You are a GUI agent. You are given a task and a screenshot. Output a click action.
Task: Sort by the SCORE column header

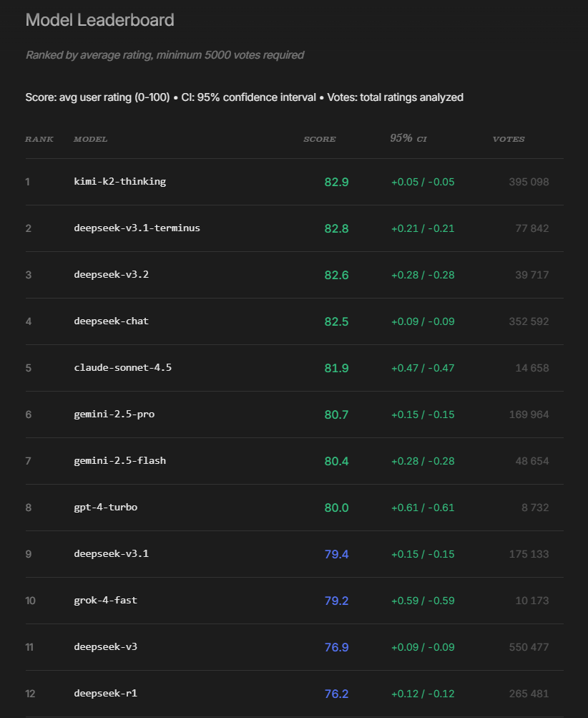(x=320, y=139)
